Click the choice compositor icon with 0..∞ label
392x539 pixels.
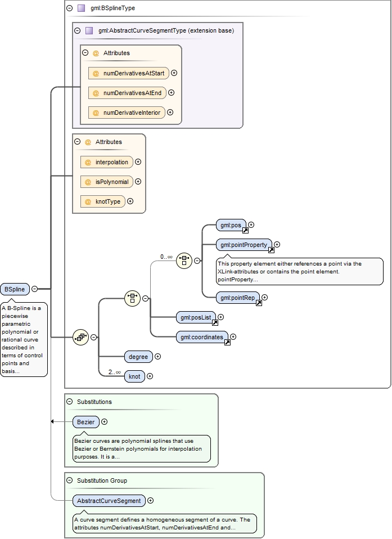click(x=184, y=260)
